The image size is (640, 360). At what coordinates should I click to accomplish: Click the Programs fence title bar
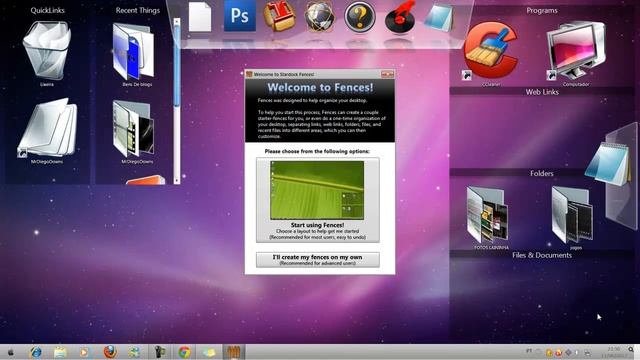coord(542,10)
